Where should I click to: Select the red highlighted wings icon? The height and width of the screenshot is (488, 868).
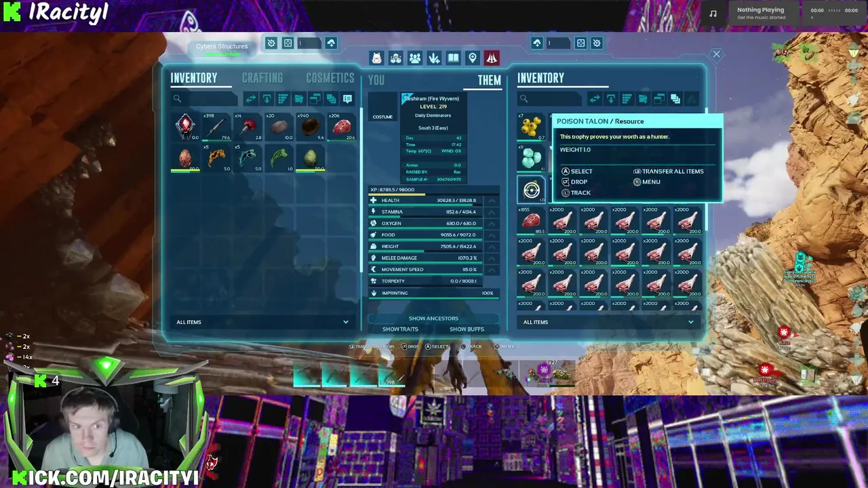point(492,58)
